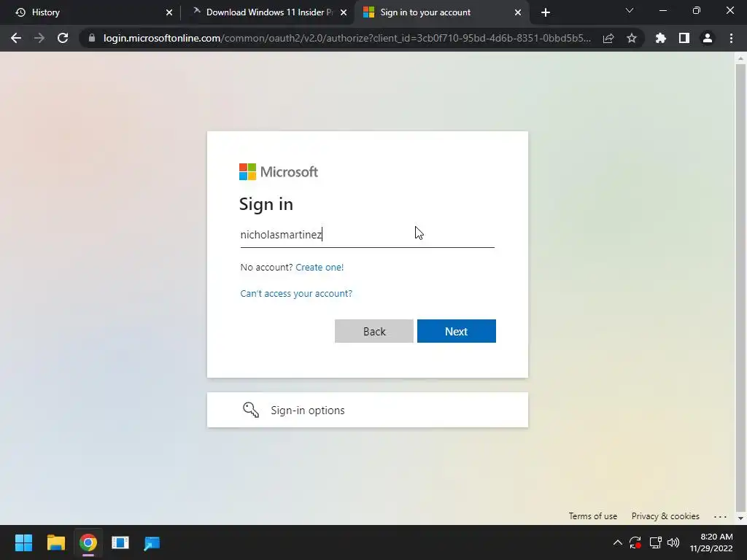This screenshot has width=747, height=560.
Task: Open a new browser tab
Action: pos(546,12)
